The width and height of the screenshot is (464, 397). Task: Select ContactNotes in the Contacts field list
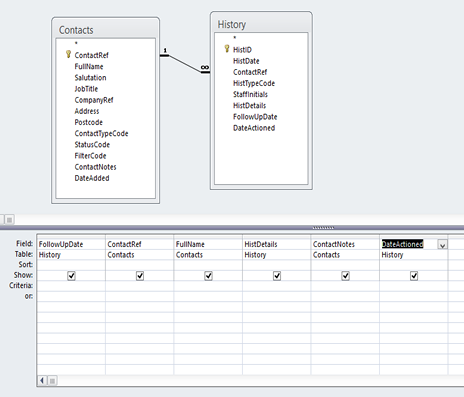[95, 167]
